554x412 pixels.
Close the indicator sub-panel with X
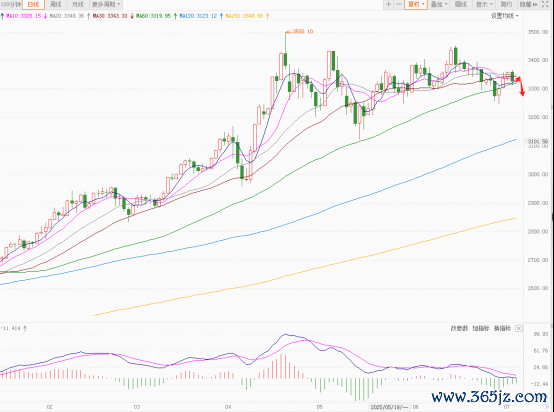(519, 328)
